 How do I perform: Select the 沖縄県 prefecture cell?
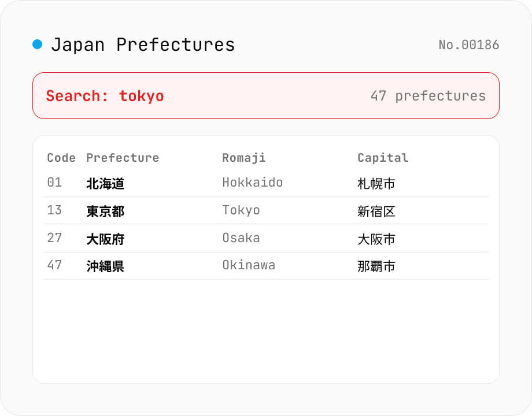tap(105, 266)
